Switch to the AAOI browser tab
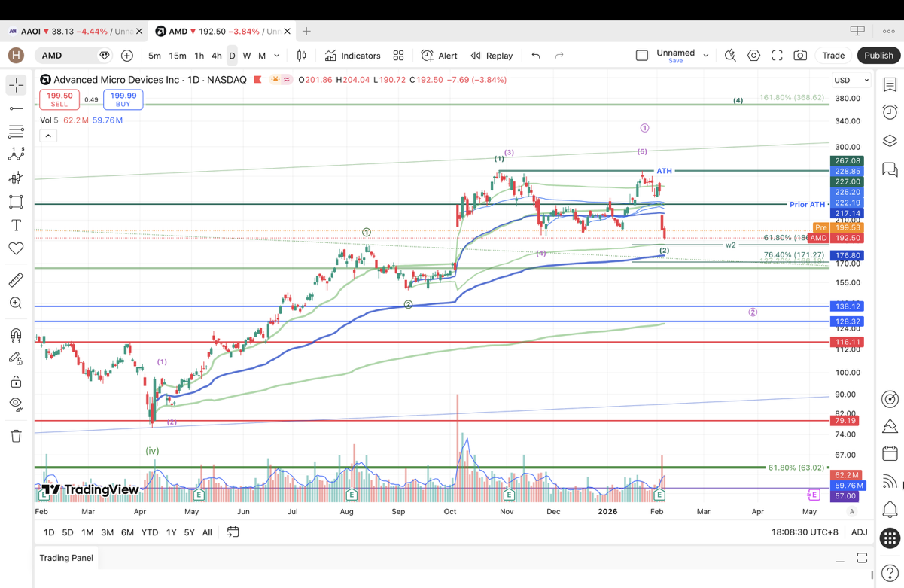The image size is (904, 588). 72,32
